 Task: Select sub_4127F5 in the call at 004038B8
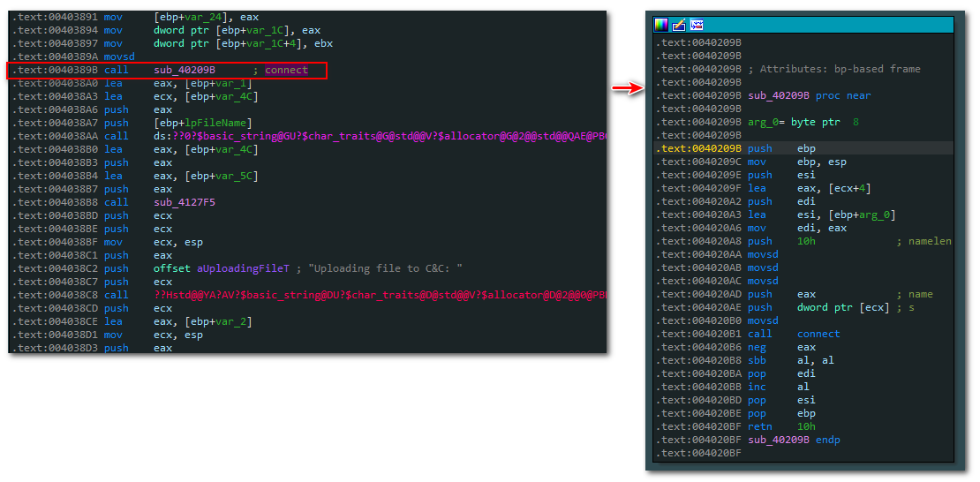pos(185,202)
